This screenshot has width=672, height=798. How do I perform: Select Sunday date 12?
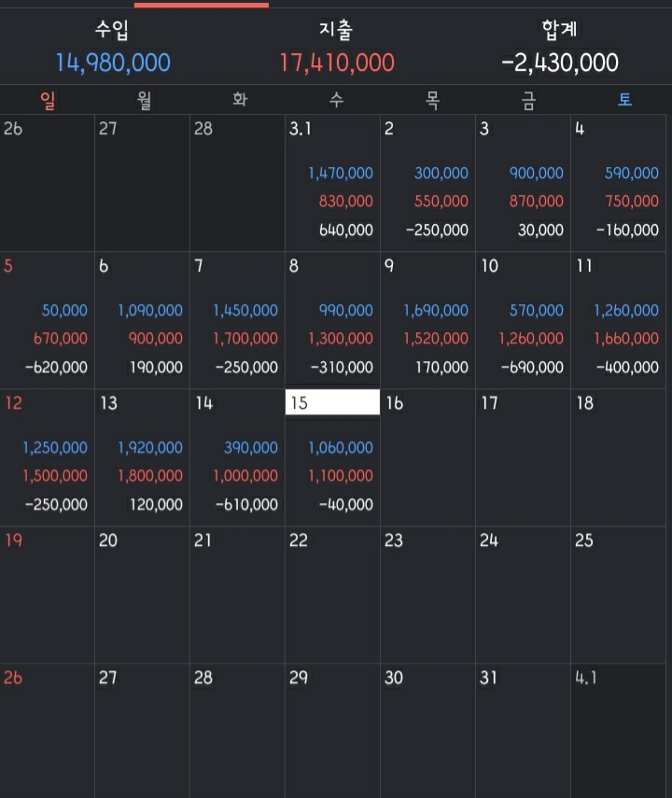[x=47, y=457]
